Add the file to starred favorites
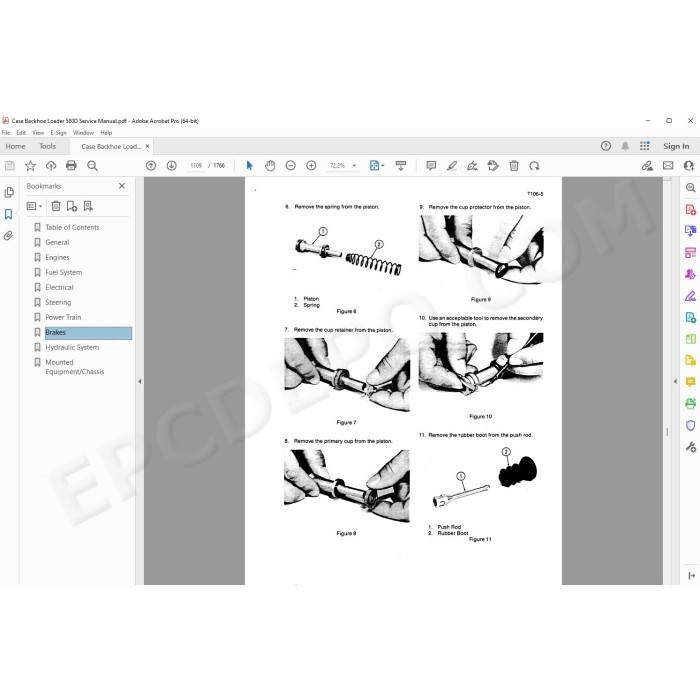This screenshot has height=700, width=700. point(30,166)
